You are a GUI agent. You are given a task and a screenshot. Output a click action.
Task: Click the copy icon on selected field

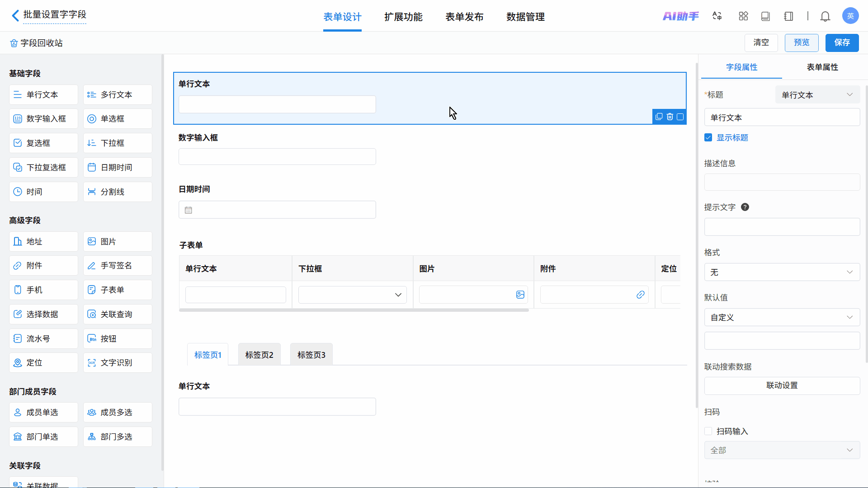tap(659, 117)
